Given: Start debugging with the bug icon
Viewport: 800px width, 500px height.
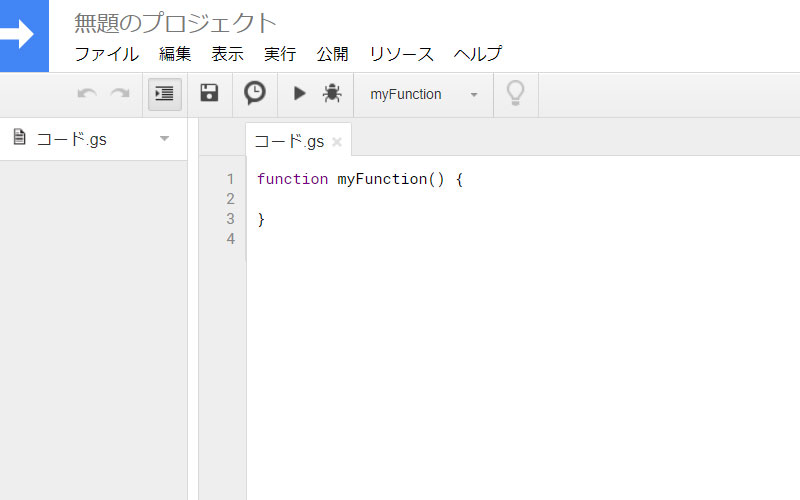Looking at the screenshot, I should (x=332, y=93).
